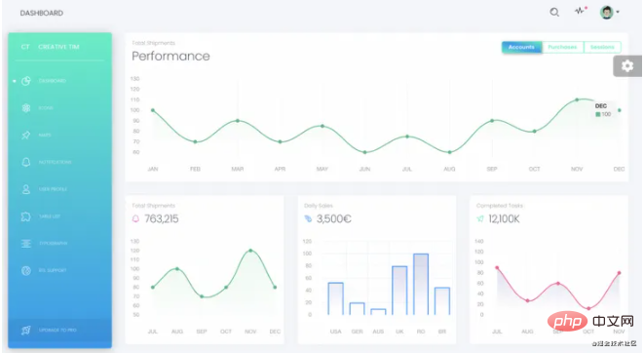Click the Dashboard pie chart icon
644x353 pixels.
click(26, 81)
